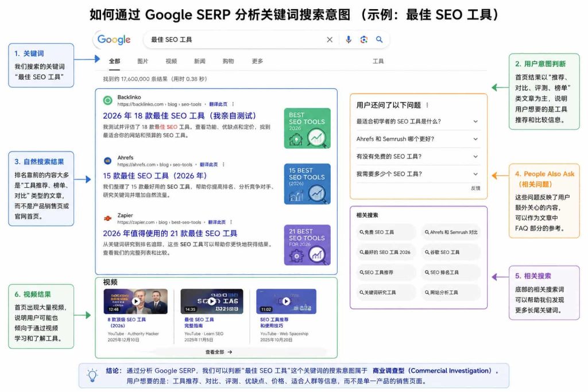Click the Ahrefs site favicon
Screen dimensions: 588x392
point(107,161)
